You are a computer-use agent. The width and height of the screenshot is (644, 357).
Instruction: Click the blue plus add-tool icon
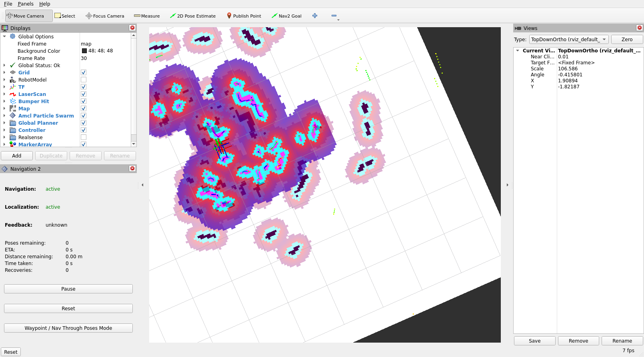click(x=315, y=16)
